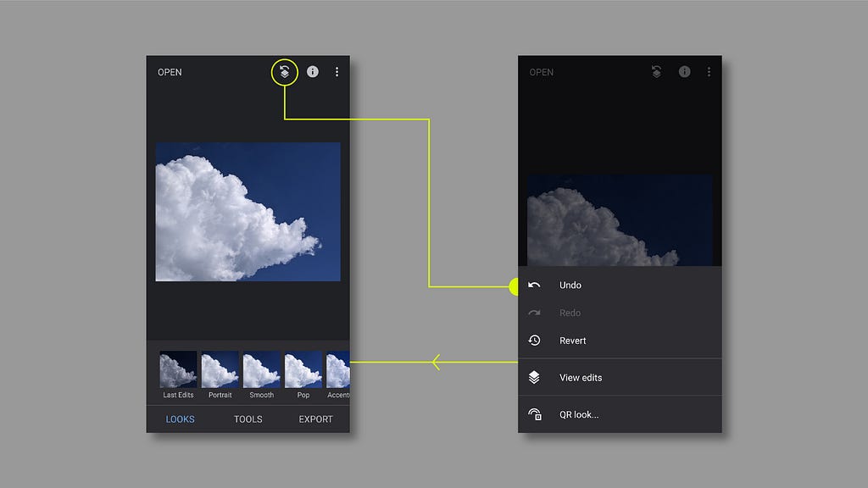Click the Revert history clock icon
This screenshot has width=868, height=488.
[x=534, y=341]
